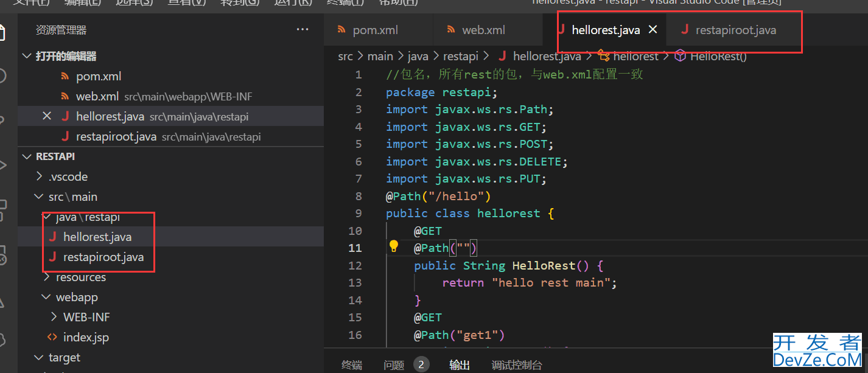Click the java breadcrumb segment
Screen dimensions: 868x373
click(x=418, y=56)
